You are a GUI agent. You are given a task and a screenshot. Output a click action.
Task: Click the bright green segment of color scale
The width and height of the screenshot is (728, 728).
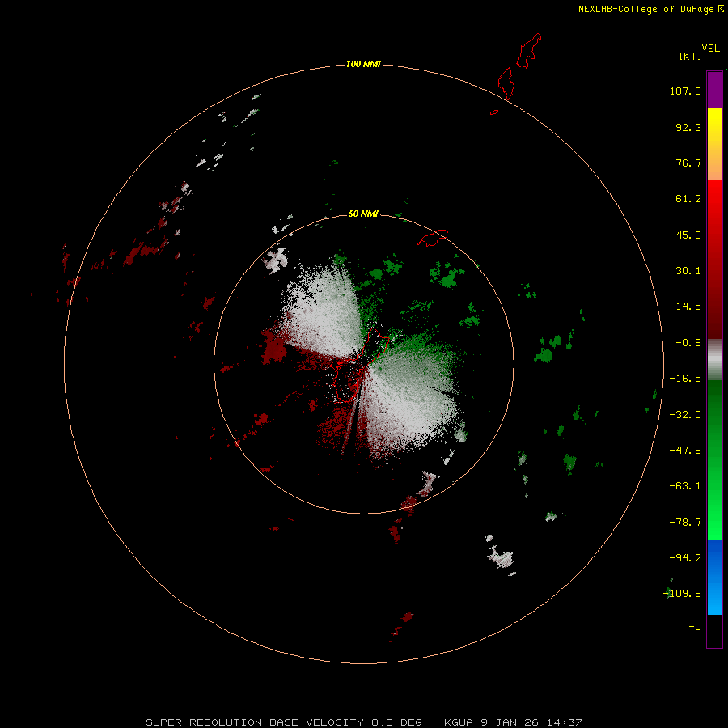714,459
